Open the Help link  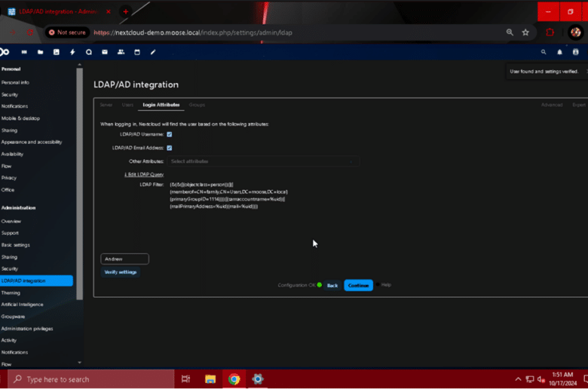tap(386, 285)
